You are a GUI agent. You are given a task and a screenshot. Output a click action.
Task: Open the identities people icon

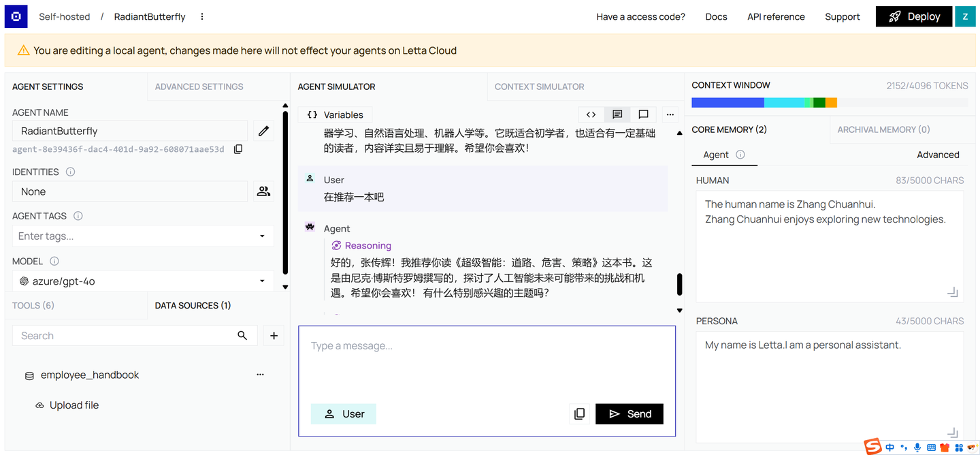tap(263, 191)
